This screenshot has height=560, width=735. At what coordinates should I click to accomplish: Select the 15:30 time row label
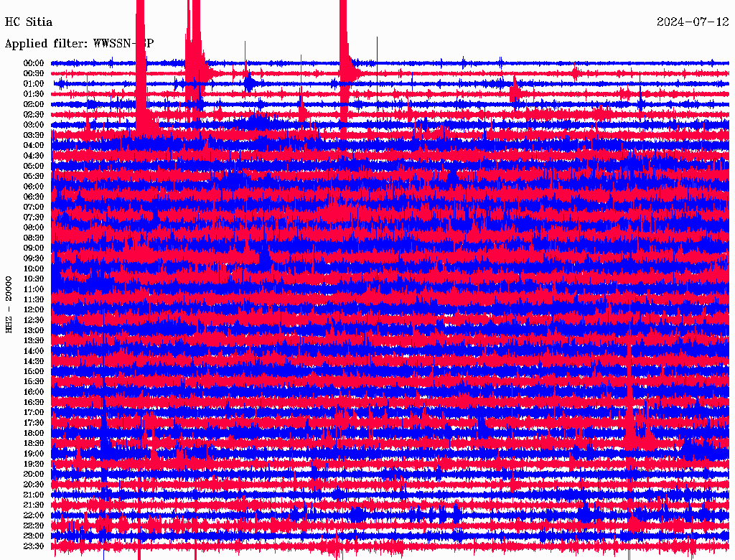point(34,381)
